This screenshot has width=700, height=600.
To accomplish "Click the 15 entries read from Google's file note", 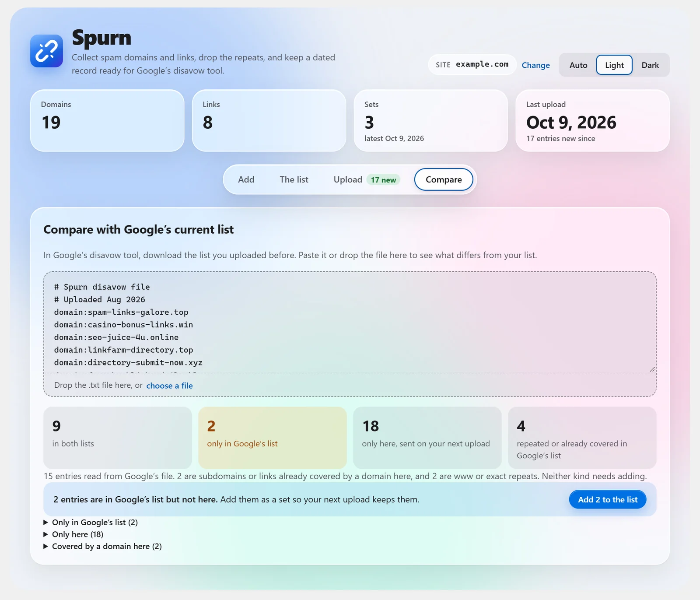I will (x=345, y=476).
